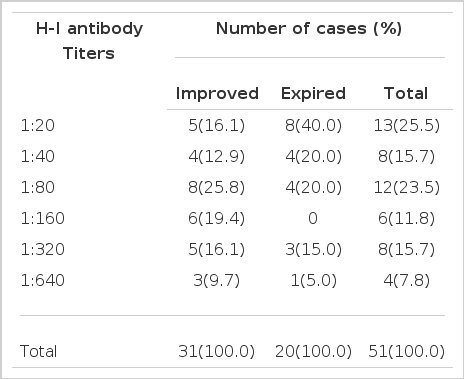Select the cell showing 8(40.0)
Viewport: 464px width, 379px height.
click(x=313, y=125)
